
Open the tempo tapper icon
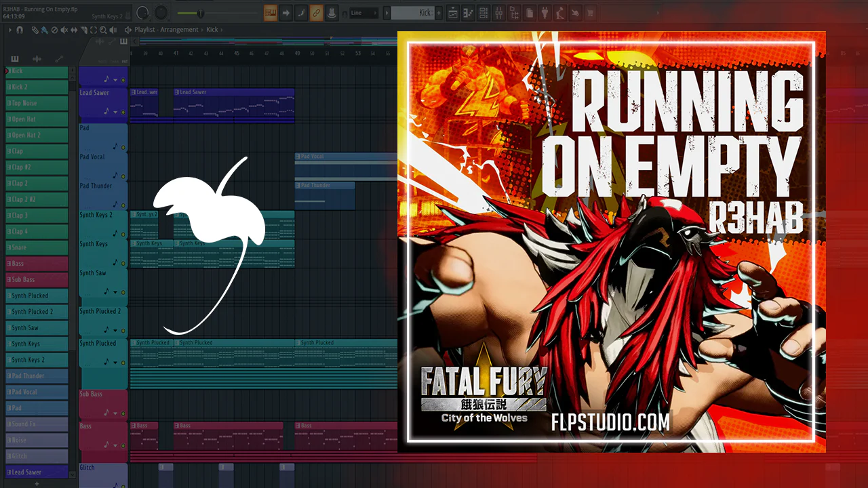pos(560,12)
